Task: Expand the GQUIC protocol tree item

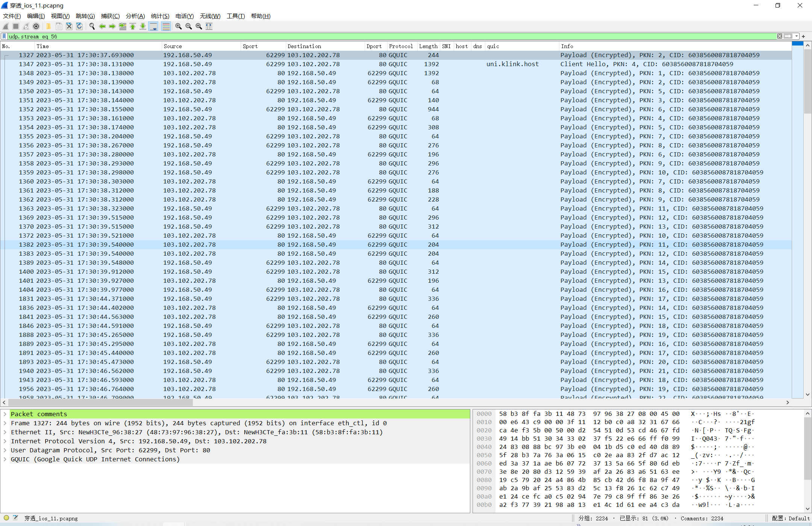Action: [x=5, y=459]
